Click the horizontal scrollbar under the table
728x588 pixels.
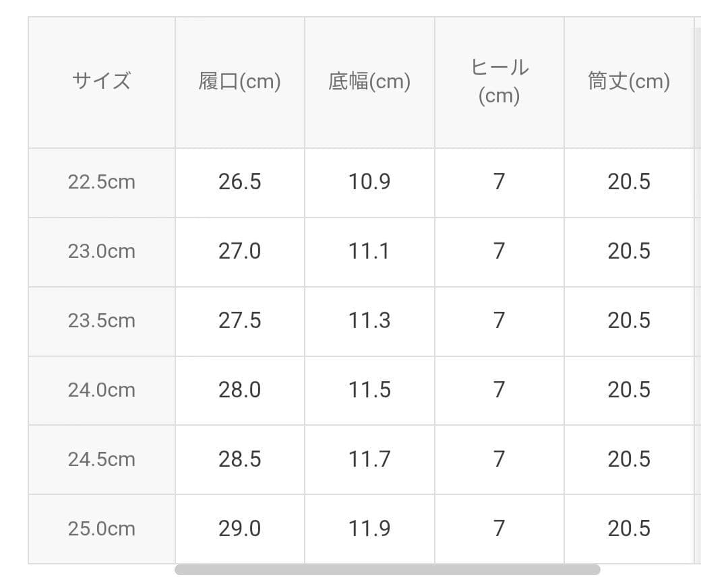[x=387, y=569]
